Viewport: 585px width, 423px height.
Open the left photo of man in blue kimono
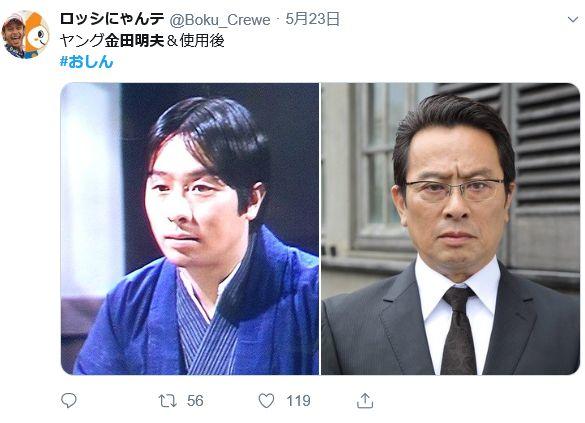click(x=190, y=229)
